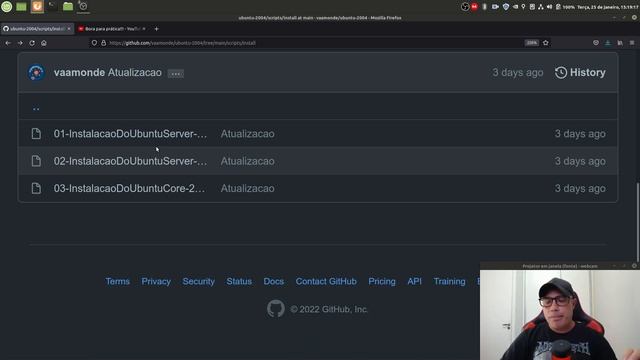The image size is (640, 360).
Task: Click the file icon beside 02-InstalacaoDoUbuntuServer
Action: [x=36, y=161]
